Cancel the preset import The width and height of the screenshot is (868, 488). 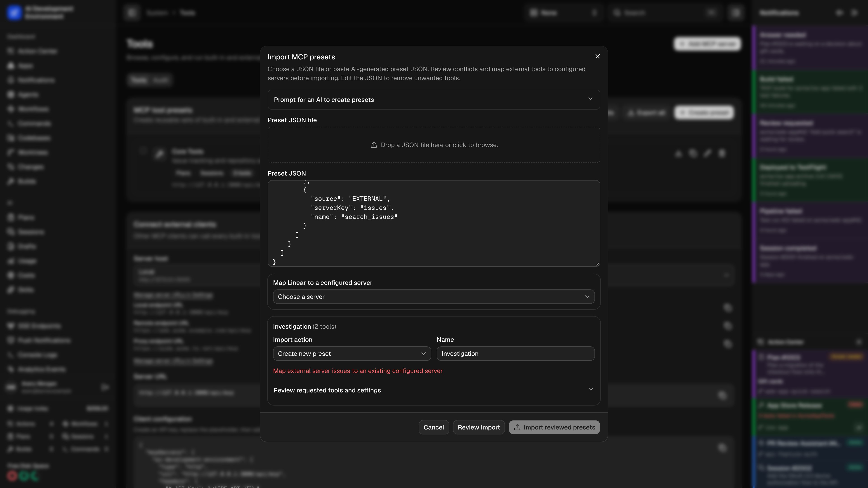[x=434, y=427]
